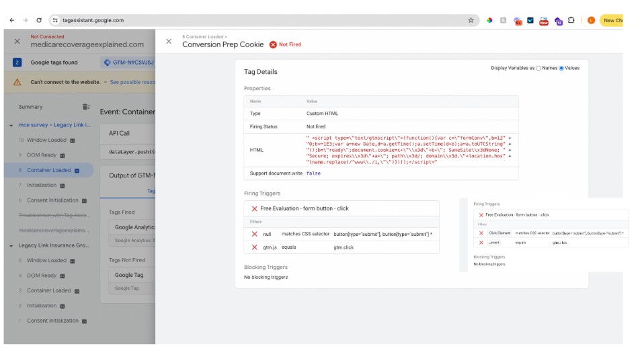Screen dimensions: 644x363
Task: Select event 9 DOM Ready
Action: pyautogui.click(x=42, y=155)
